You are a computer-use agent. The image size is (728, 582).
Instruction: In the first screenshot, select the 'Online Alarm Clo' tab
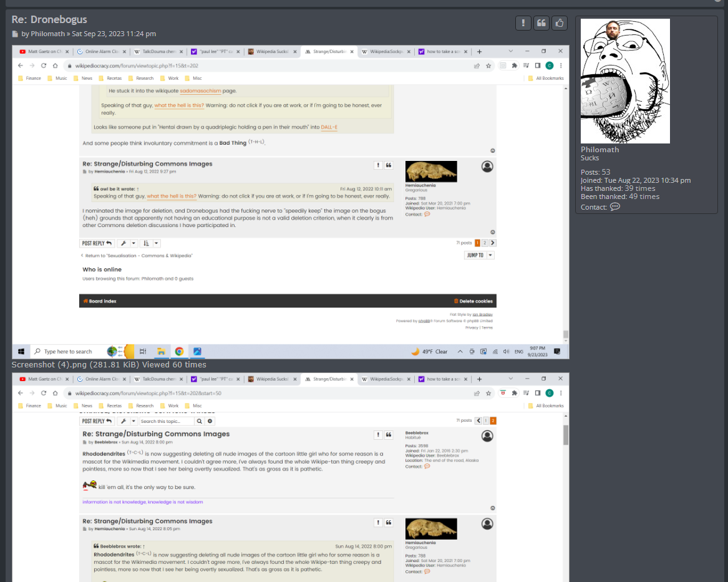pos(102,52)
